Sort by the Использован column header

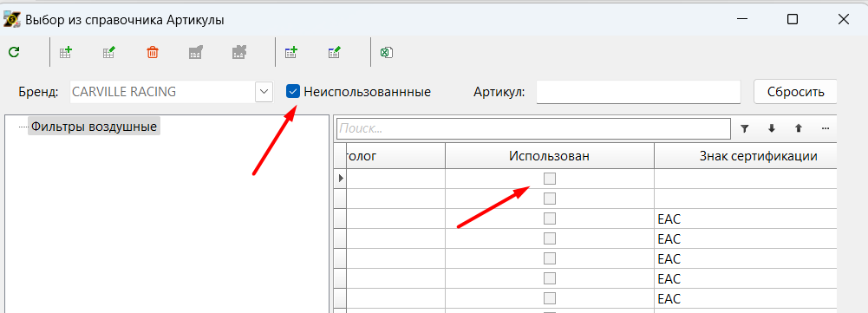[x=550, y=156]
